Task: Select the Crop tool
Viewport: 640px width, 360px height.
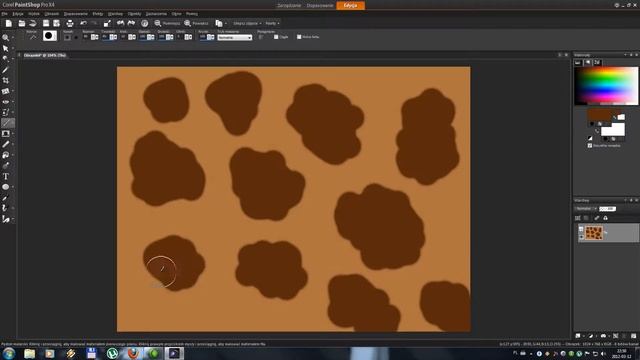Action: [x=5, y=80]
